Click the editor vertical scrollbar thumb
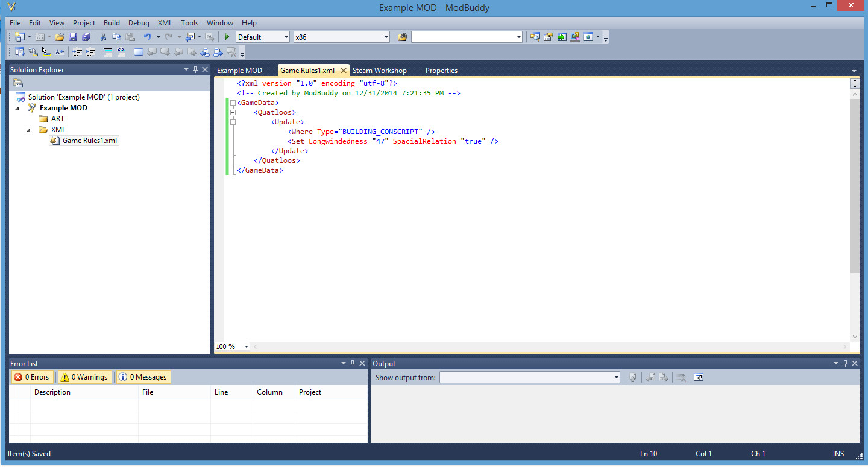This screenshot has width=868, height=467. 855,185
